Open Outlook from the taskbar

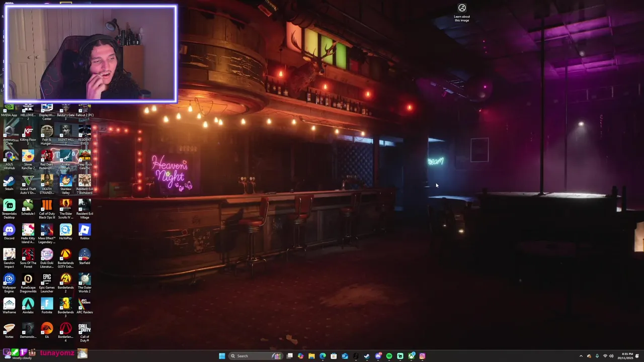(x=345, y=356)
